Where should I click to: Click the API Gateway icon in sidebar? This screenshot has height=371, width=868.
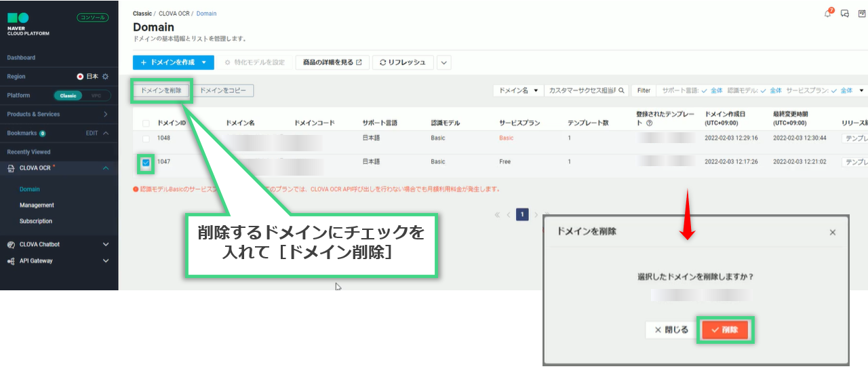(11, 261)
